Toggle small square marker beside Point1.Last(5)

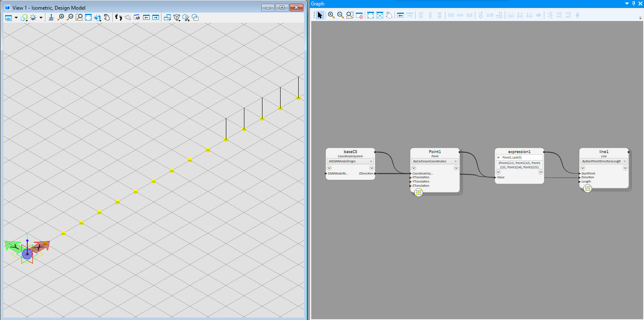pos(498,157)
